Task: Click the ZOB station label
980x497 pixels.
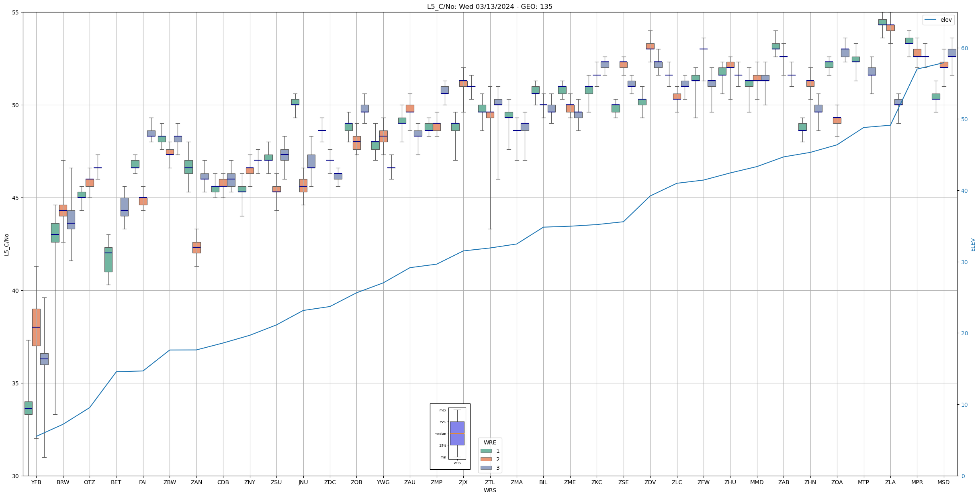Action: pyautogui.click(x=356, y=482)
